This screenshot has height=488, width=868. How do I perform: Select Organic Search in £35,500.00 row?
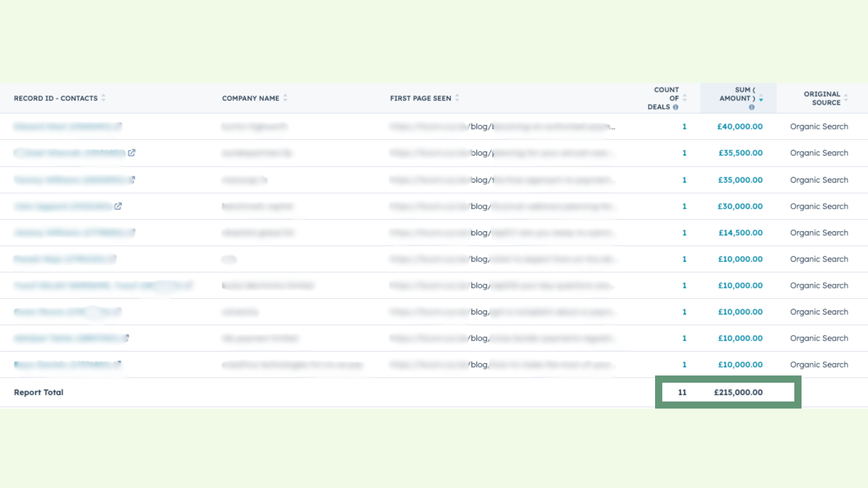pyautogui.click(x=819, y=153)
